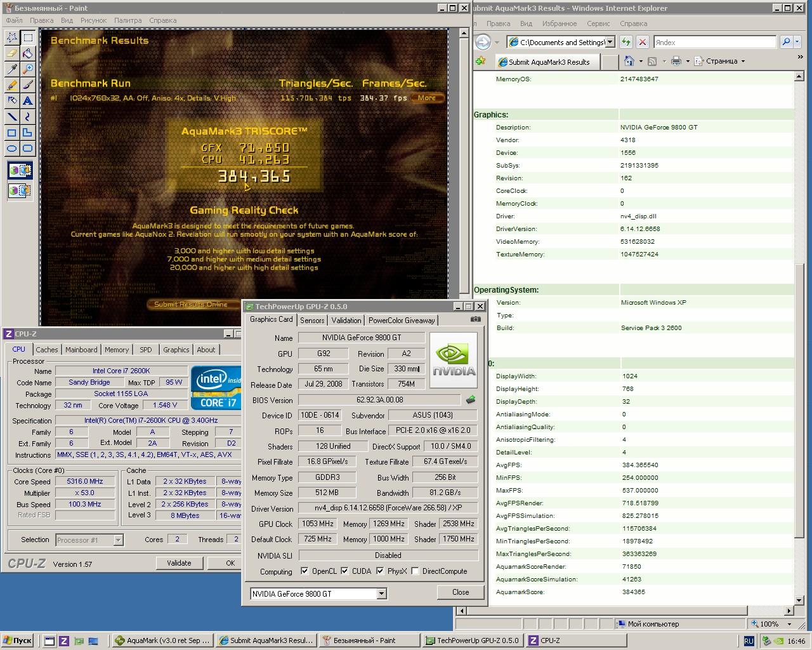Switch to the Sensors tab in GPU-Z

(312, 321)
